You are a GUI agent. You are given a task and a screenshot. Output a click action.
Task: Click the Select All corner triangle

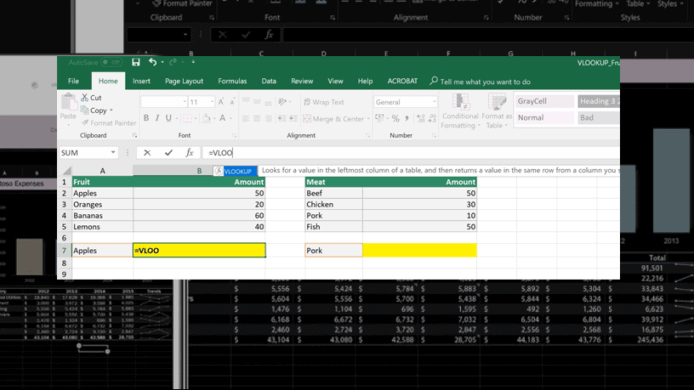[67, 171]
